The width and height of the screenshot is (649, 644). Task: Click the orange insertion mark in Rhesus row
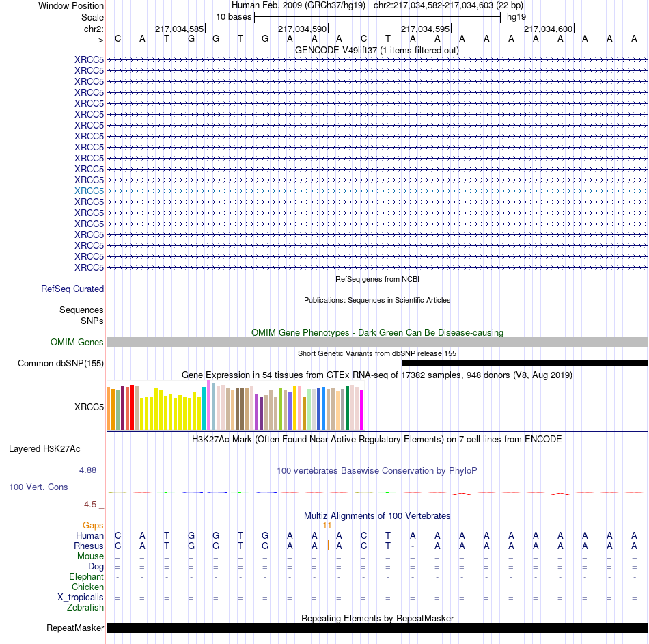(x=328, y=545)
